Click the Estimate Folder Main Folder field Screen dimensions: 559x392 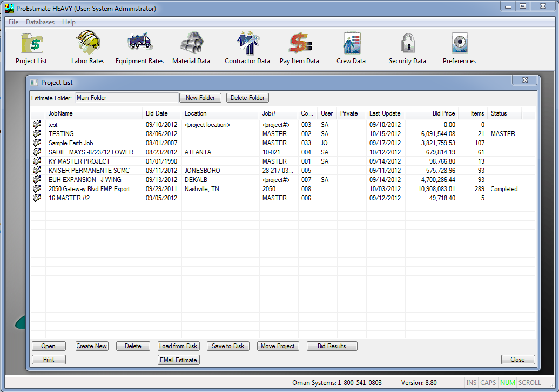[x=126, y=98]
